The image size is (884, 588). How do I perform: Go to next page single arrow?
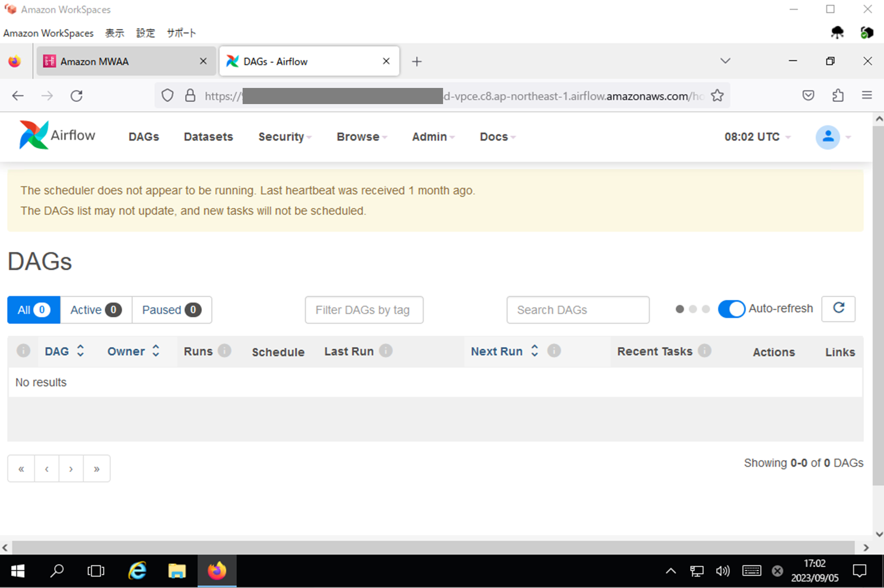click(x=71, y=469)
